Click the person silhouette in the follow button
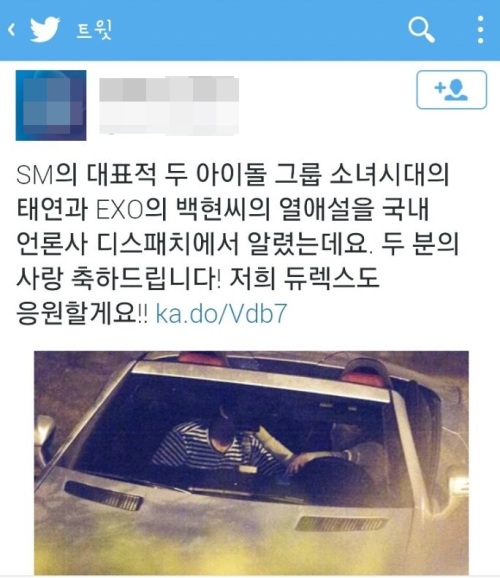 pyautogui.click(x=456, y=90)
